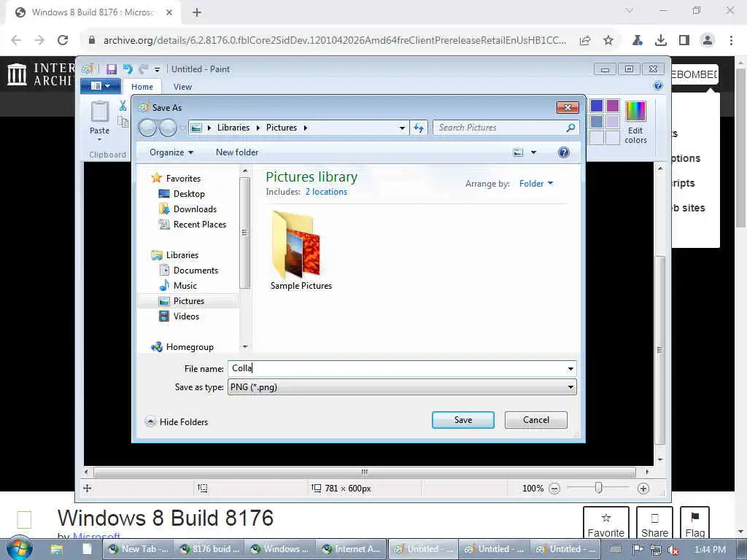Pick the magenta color swatch in palette
Image resolution: width=747 pixels, height=560 pixels.
click(613, 106)
